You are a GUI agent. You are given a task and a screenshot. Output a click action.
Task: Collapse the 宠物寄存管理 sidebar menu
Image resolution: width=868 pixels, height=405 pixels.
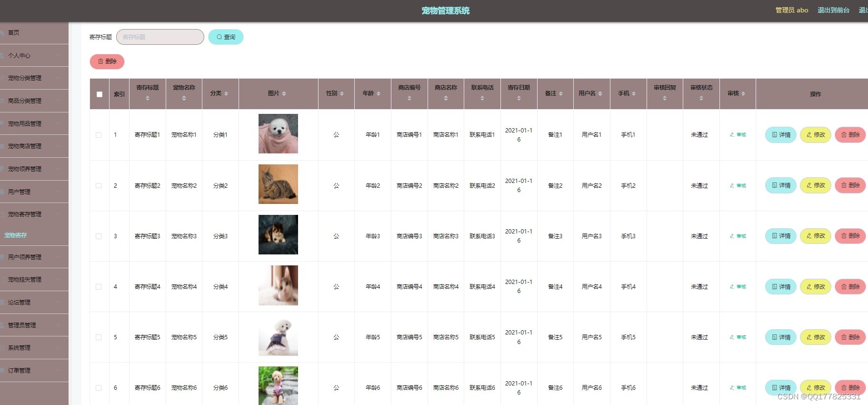(x=34, y=214)
